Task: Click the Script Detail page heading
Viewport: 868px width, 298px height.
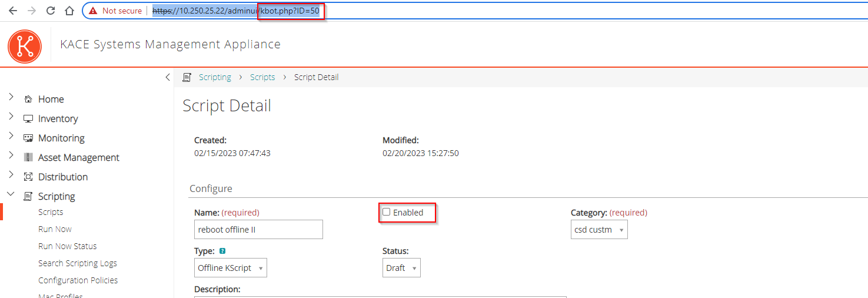Action: tap(227, 106)
